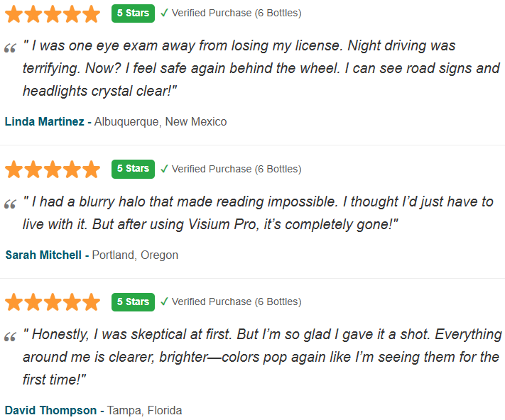
Task: Click the quote icon beside the blurry halo review
Action: point(11,204)
